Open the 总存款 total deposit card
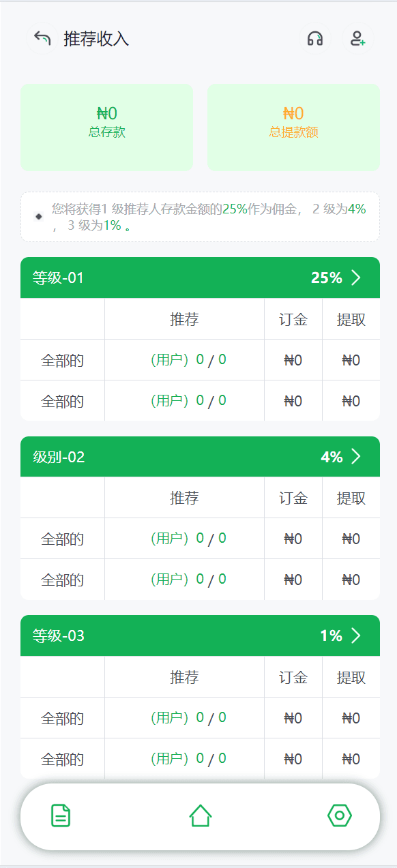 [106, 128]
